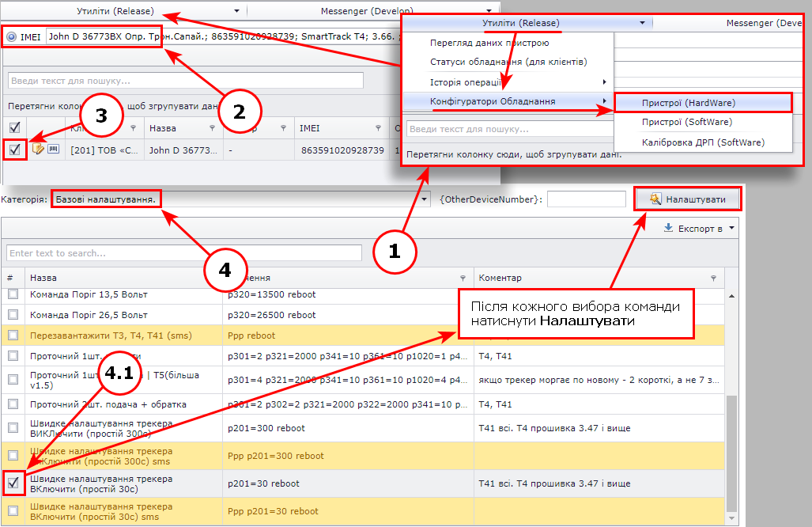Open the filter icon left of the Коментар column
Viewport: 812px width, 527px height.
point(463,279)
